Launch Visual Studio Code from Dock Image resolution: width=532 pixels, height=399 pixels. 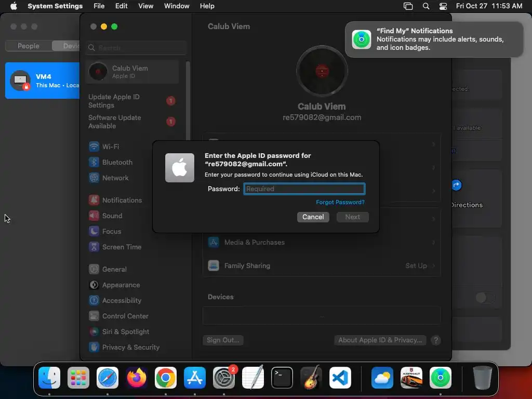[340, 378]
